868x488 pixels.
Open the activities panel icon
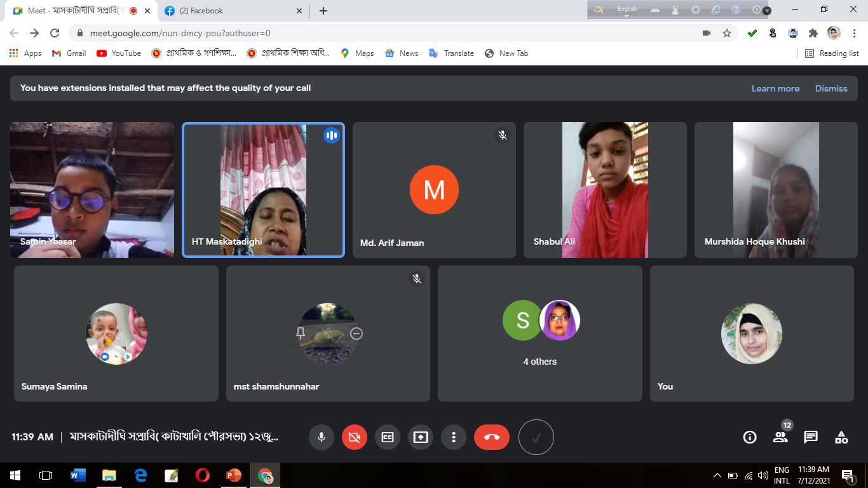point(841,437)
